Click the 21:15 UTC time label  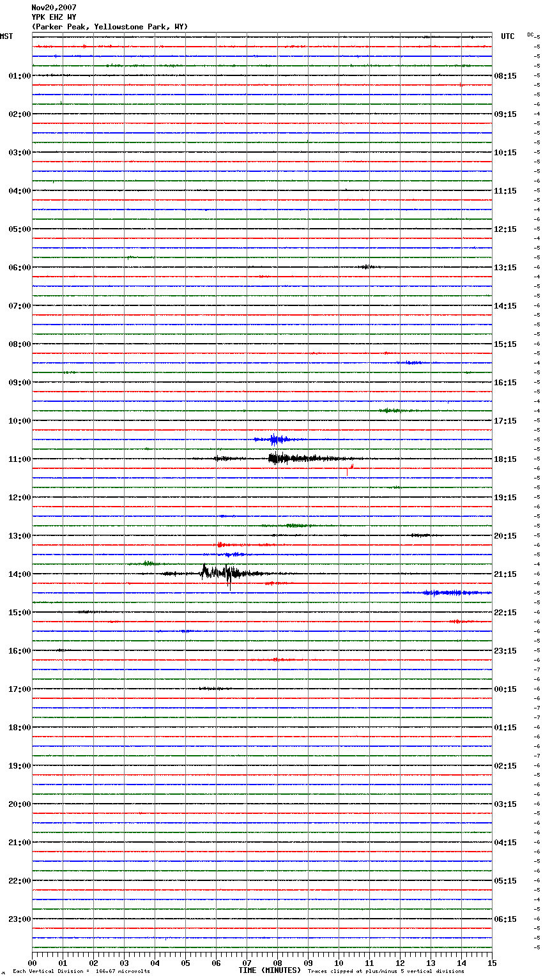tap(505, 574)
